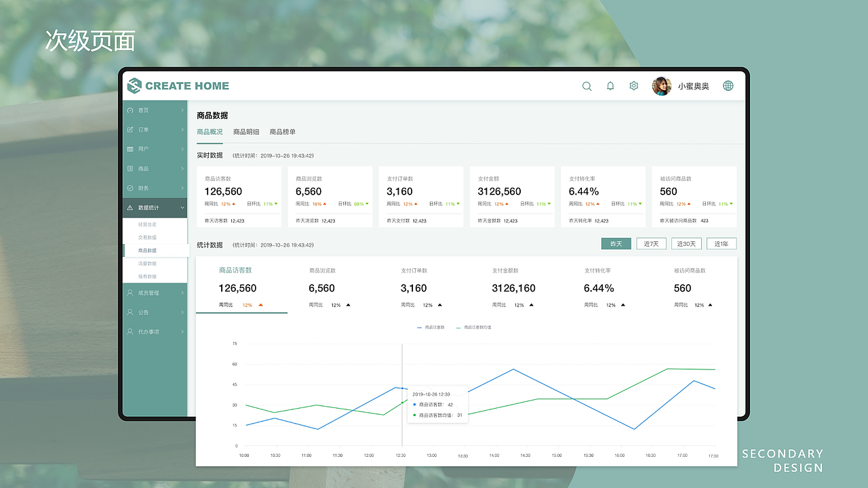This screenshot has width=868, height=488.
Task: Click the username 小蜜奥奥
Action: pos(694,87)
